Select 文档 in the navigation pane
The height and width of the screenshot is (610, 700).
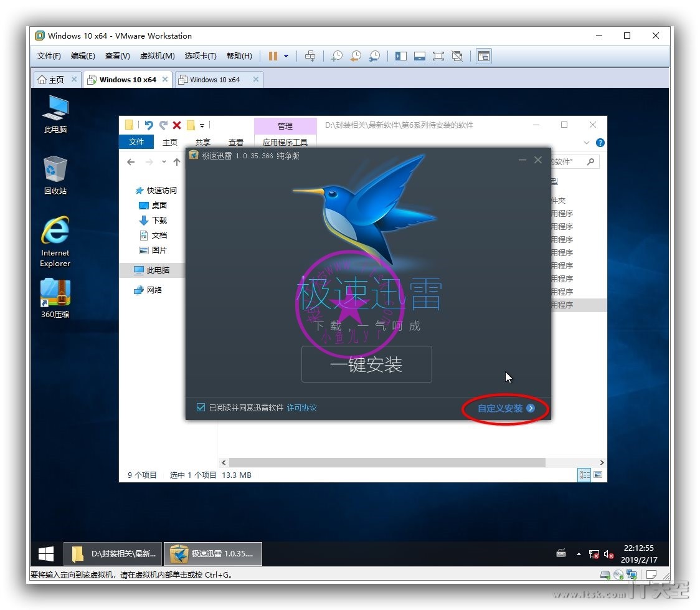(153, 236)
